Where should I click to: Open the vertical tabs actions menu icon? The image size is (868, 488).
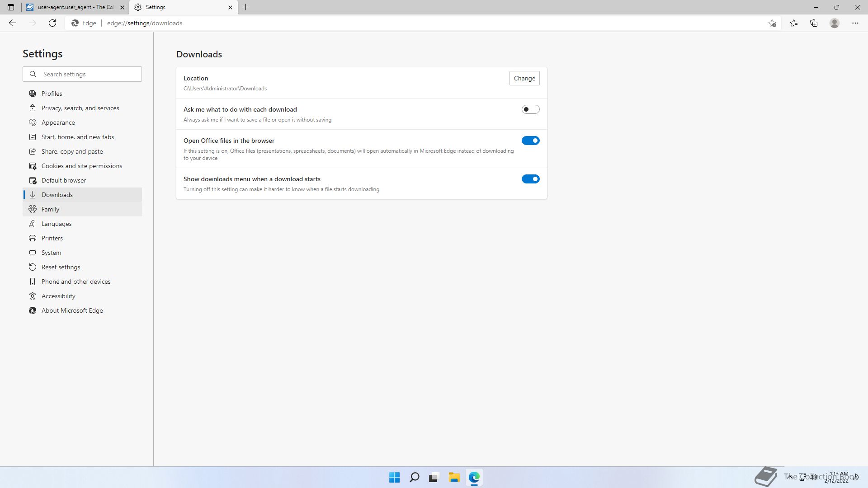click(11, 7)
